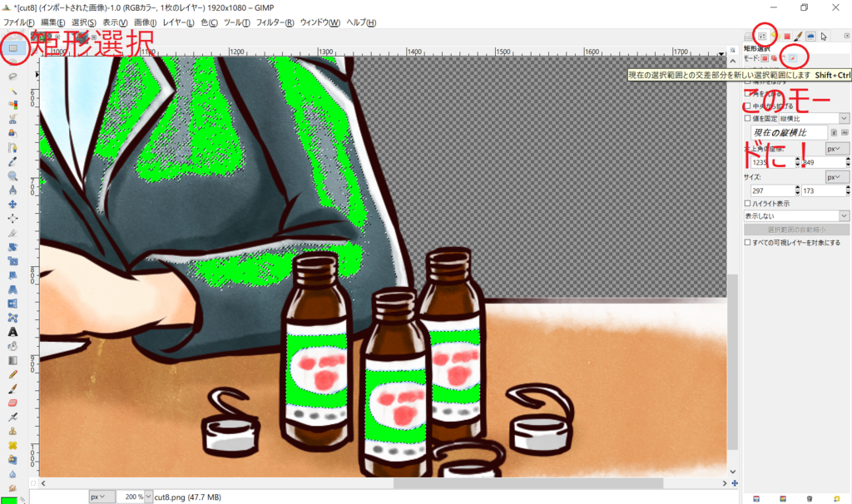Open 縦横比 fixed-value dropdown

pos(814,118)
